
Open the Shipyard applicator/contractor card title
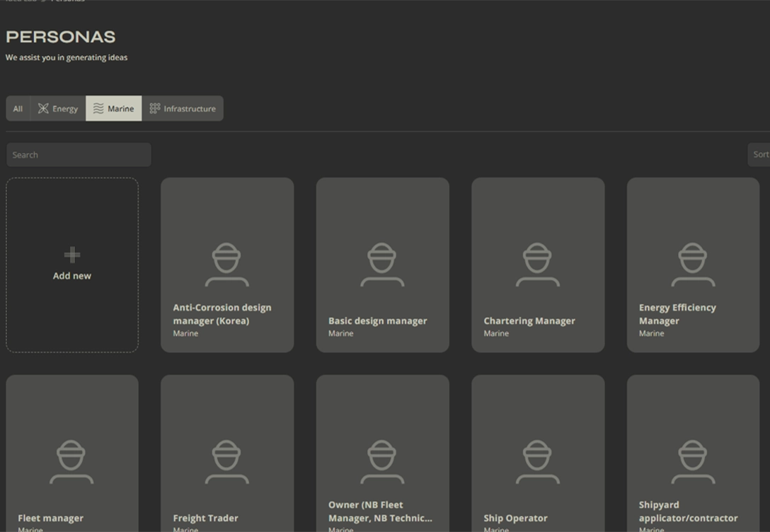tap(687, 511)
